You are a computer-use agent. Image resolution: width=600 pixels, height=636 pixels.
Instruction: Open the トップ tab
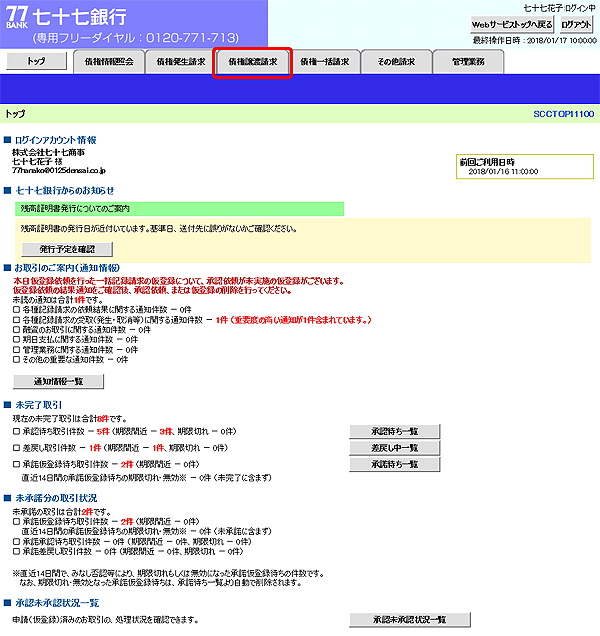coord(37,61)
